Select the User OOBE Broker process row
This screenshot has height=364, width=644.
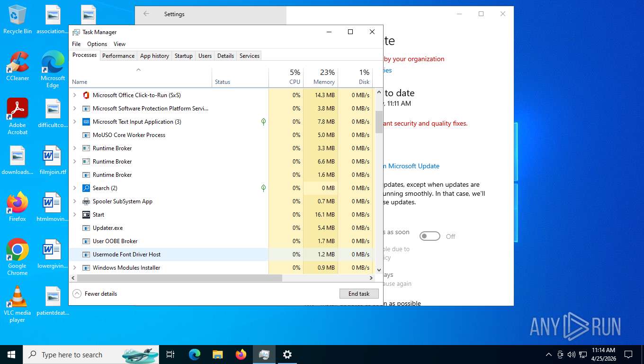tap(222, 241)
